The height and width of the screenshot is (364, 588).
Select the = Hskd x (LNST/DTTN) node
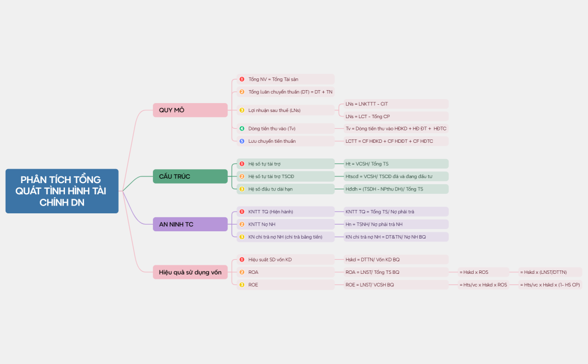tap(549, 272)
